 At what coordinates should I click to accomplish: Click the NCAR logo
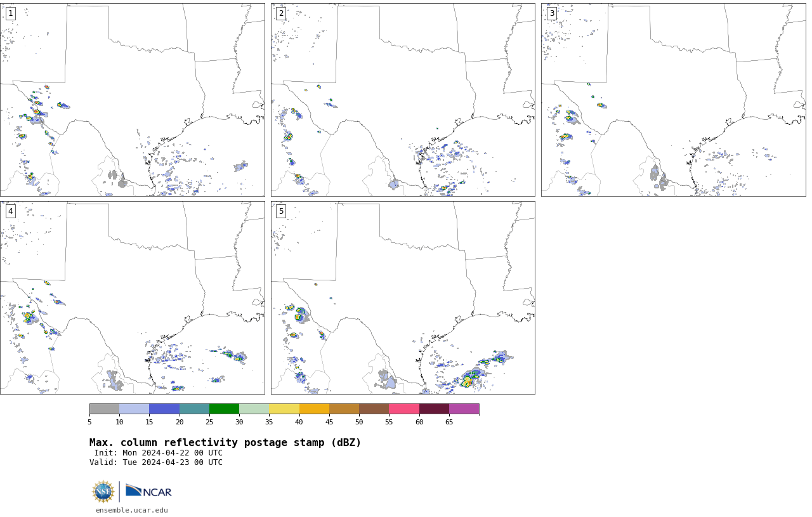148,491
